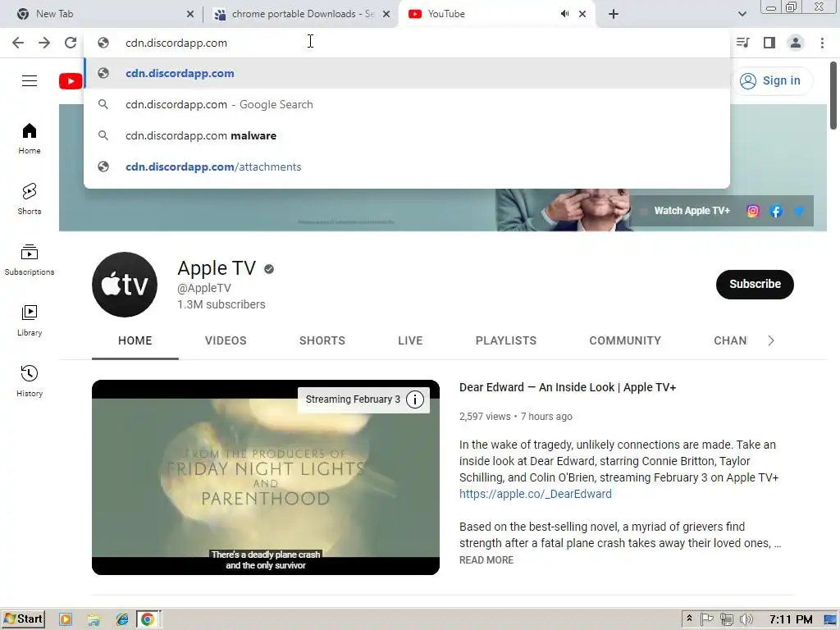Open Subscriptions from the YouTube sidebar

click(30, 260)
